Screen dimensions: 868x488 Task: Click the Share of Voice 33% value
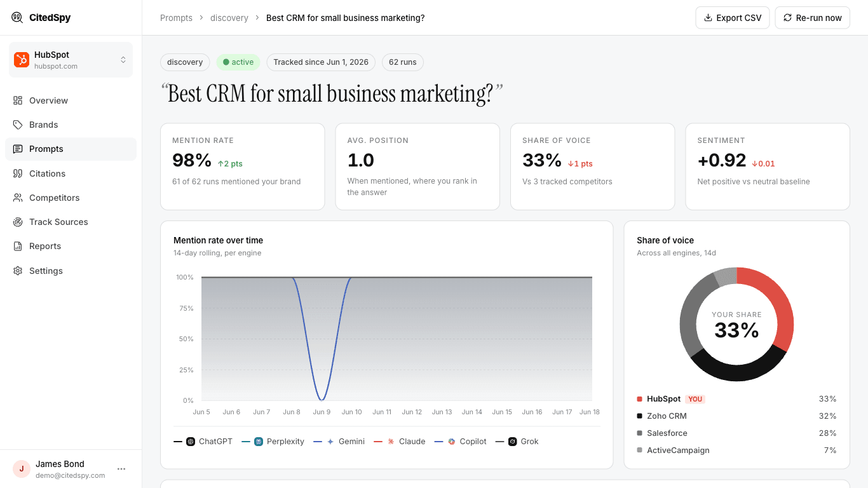(x=542, y=160)
